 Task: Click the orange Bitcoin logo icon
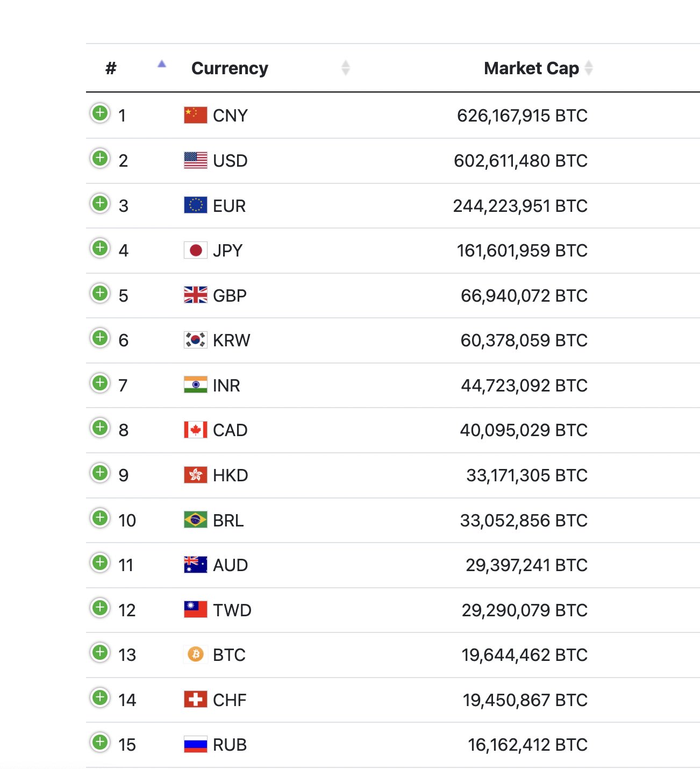pyautogui.click(x=195, y=654)
